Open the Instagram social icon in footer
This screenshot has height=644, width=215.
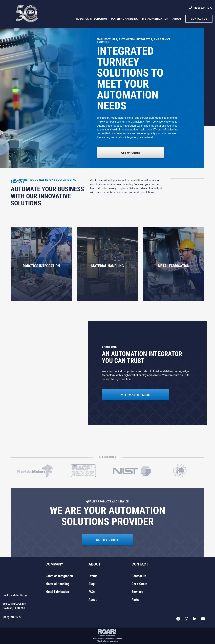(x=186, y=619)
